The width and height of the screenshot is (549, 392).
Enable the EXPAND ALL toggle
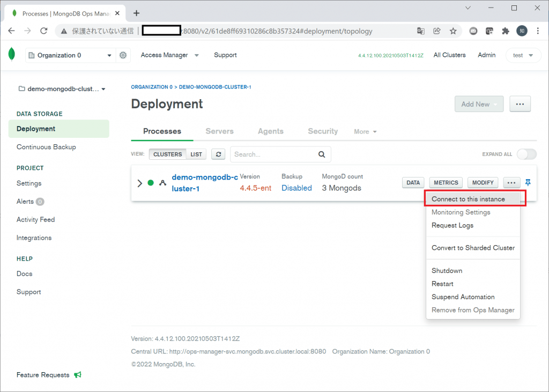click(x=526, y=153)
